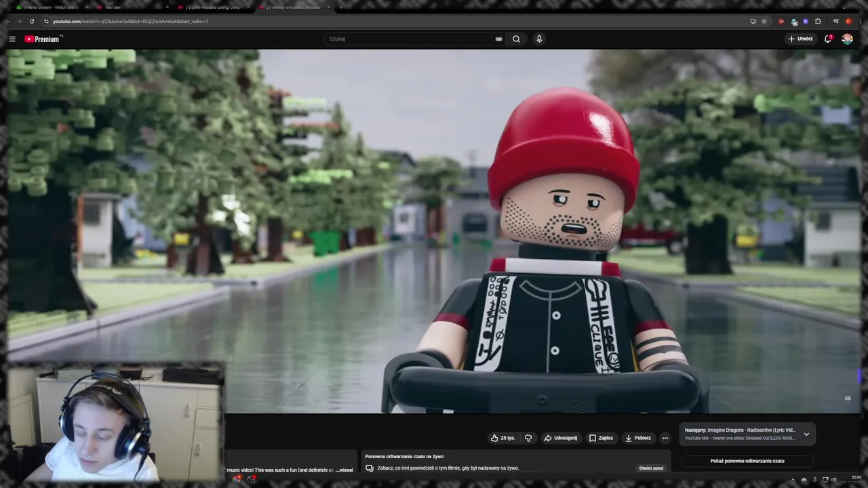Viewport: 868px width, 488px height.
Task: Open the YouTube hamburger guide menu
Action: coord(12,39)
